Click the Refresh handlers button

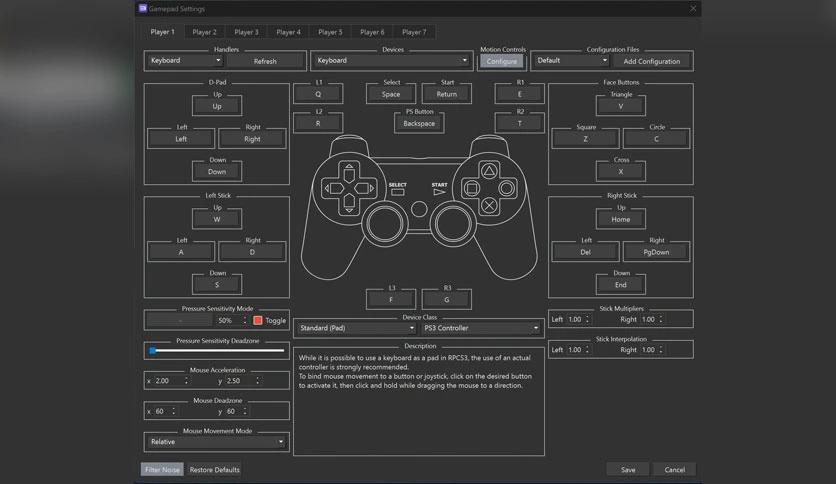tap(265, 61)
